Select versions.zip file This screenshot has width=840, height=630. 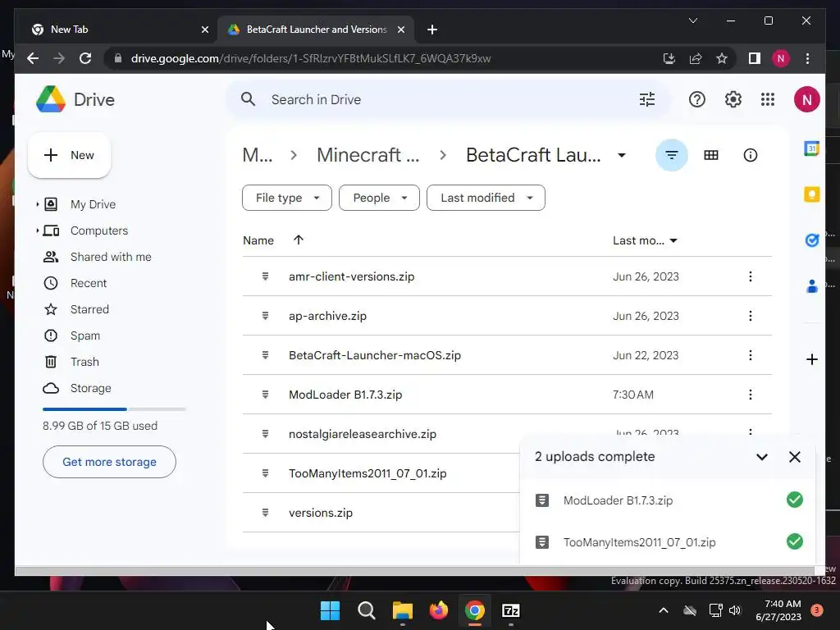(x=321, y=513)
